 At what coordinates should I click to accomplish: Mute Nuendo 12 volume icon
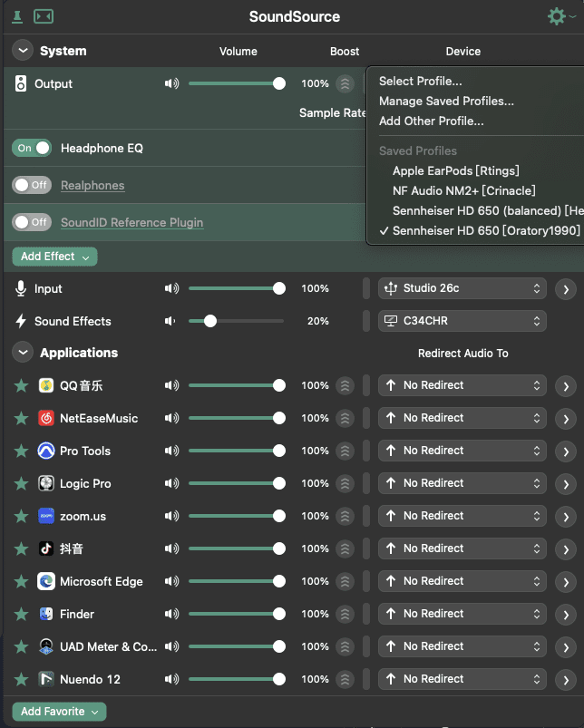[x=171, y=679]
